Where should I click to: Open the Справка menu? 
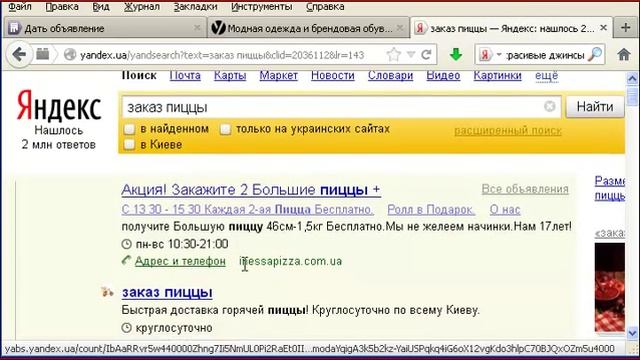tap(325, 7)
